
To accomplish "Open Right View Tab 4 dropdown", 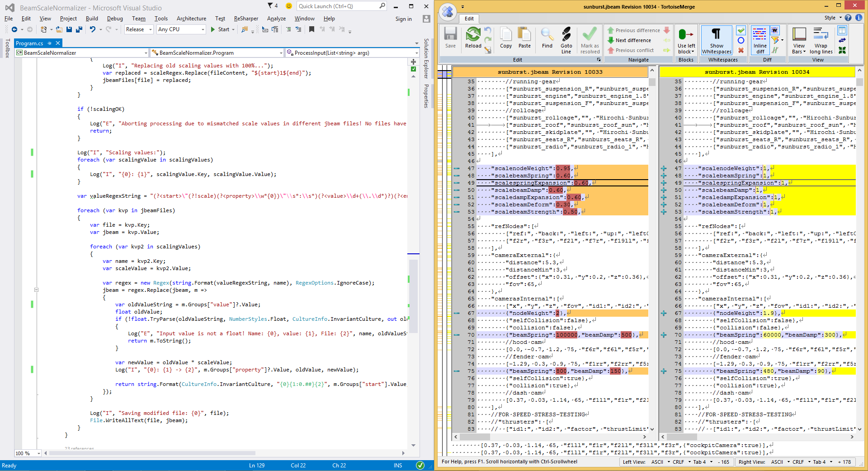I will [822, 462].
